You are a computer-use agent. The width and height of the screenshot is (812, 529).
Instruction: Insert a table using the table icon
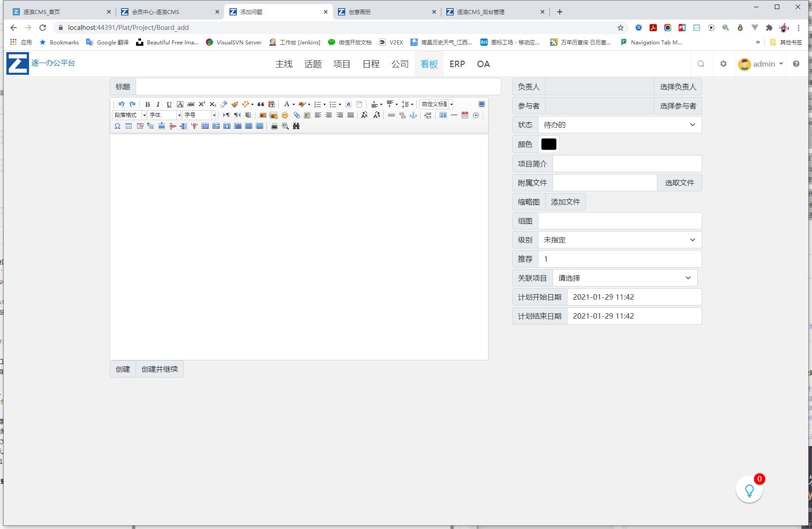coord(128,126)
